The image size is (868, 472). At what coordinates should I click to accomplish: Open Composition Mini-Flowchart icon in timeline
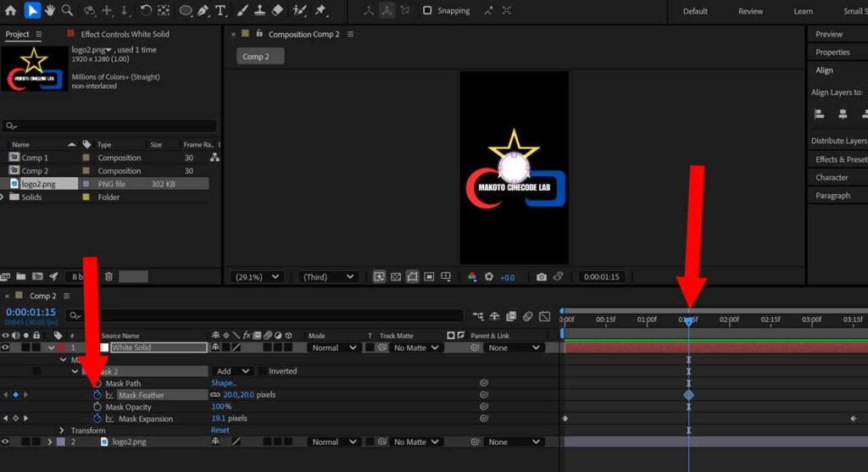(x=478, y=316)
